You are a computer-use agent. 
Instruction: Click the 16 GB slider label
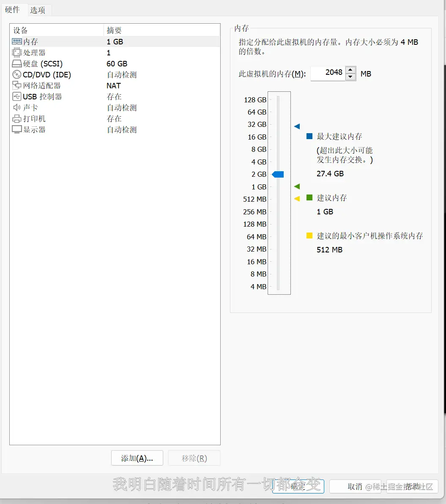(x=257, y=137)
